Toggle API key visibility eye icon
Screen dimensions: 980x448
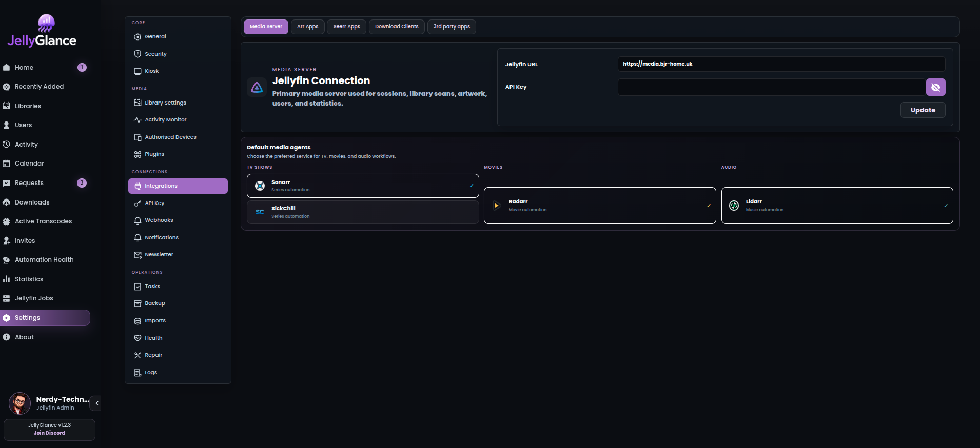click(935, 87)
